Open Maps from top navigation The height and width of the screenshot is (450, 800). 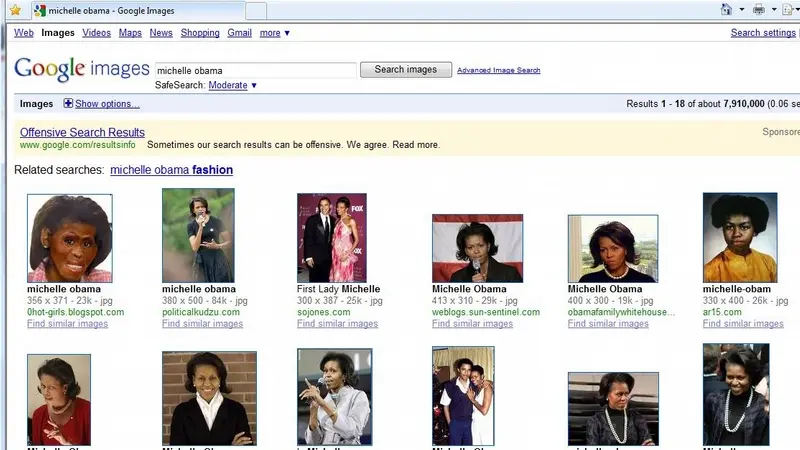tap(130, 33)
